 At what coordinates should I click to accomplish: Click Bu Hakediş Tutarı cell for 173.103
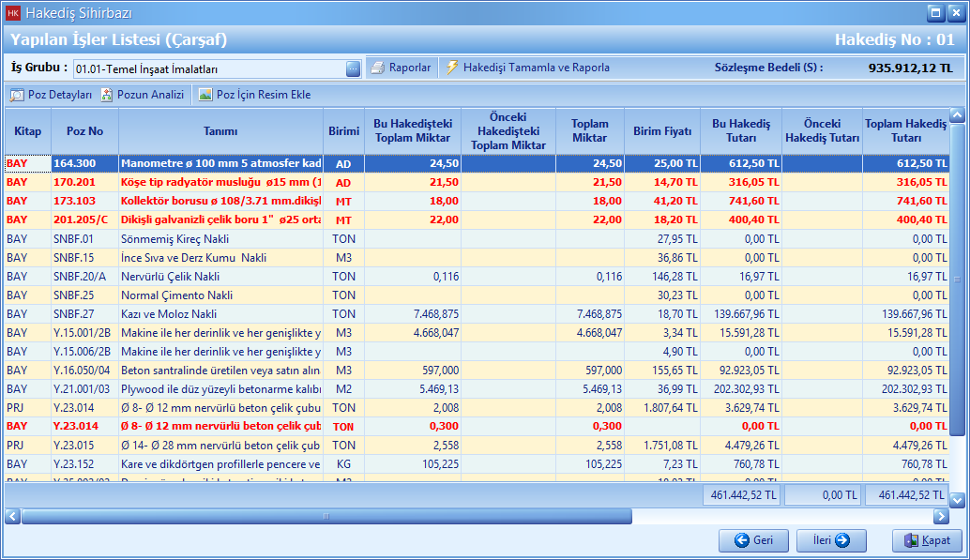[x=741, y=202]
